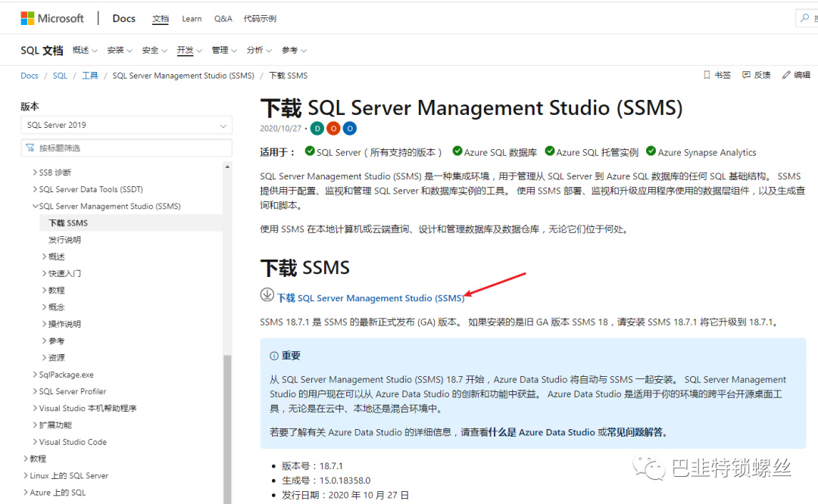Screen dimensions: 818x504
Task: Expand the 快速入门 tree node
Action: 45,273
